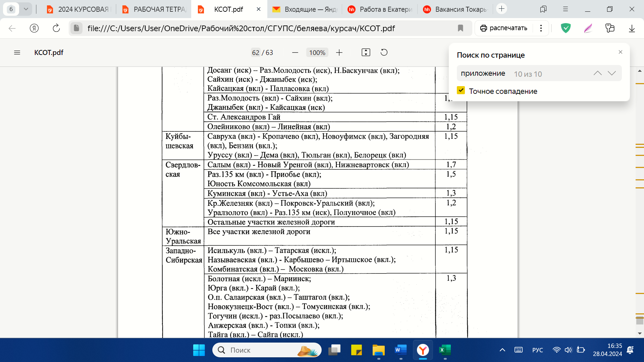Expand the tab list dropdown arrow
The image size is (644, 362).
coord(26,9)
